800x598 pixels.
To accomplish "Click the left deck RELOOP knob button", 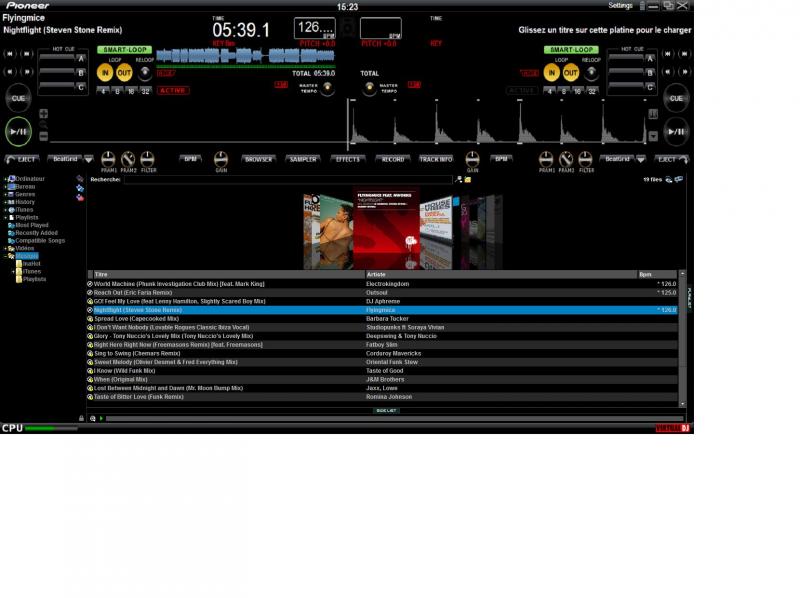I will tap(144, 72).
